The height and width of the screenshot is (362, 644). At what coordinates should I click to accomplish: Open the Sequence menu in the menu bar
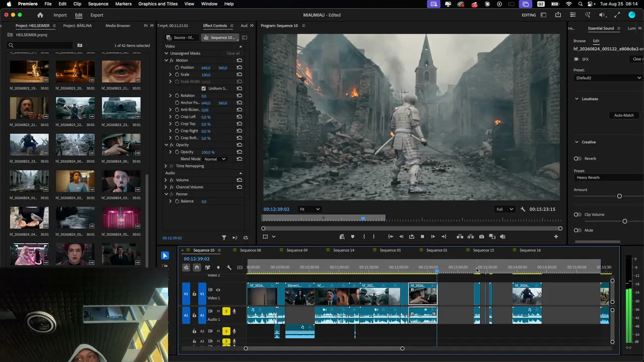[x=98, y=4]
